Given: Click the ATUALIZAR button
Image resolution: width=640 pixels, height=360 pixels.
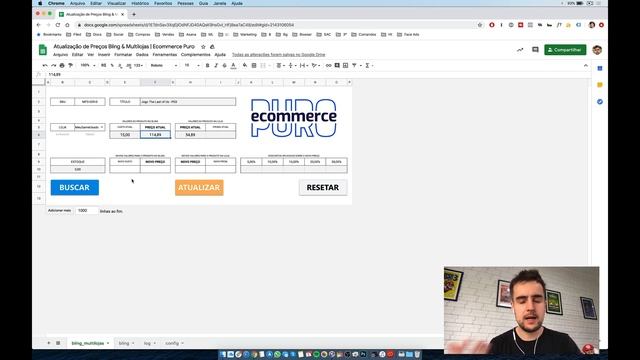Looking at the screenshot, I should pyautogui.click(x=199, y=187).
